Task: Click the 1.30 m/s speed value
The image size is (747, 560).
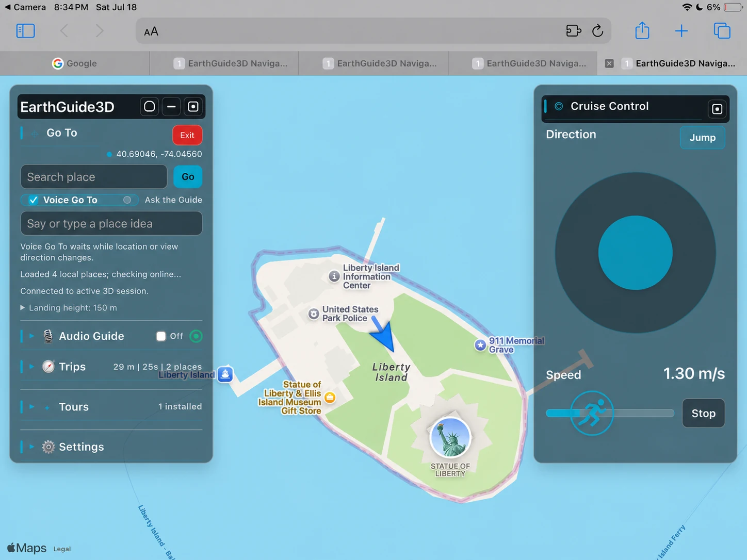Action: click(x=694, y=373)
